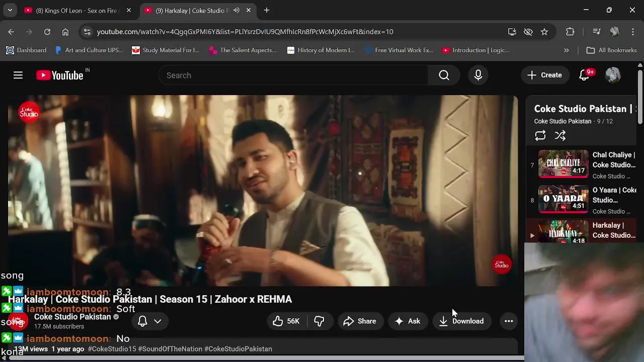Open YouTube notifications bell
This screenshot has height=362, width=644.
coord(584,75)
